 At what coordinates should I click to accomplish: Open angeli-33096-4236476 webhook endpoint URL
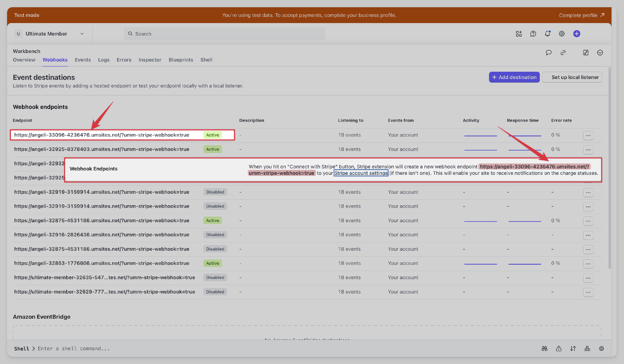tap(102, 135)
